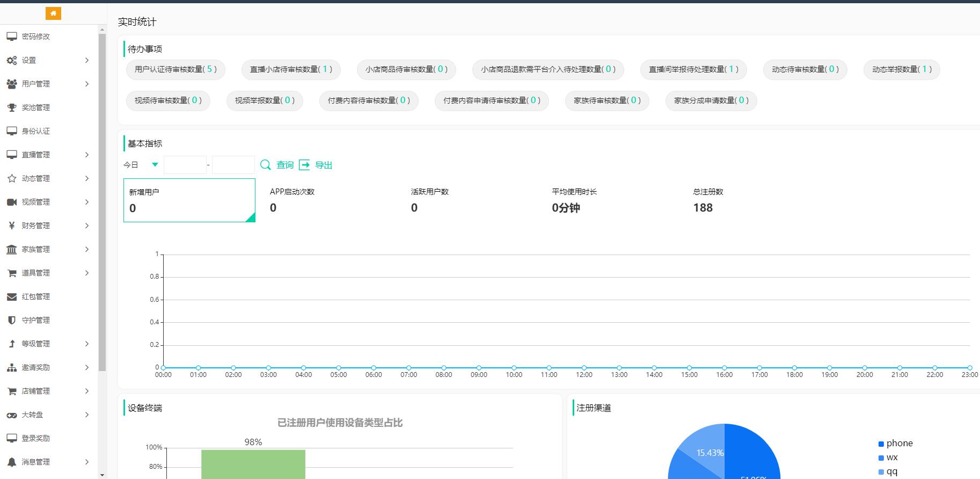Expand the 直播管理 submenu chevron

(87, 155)
